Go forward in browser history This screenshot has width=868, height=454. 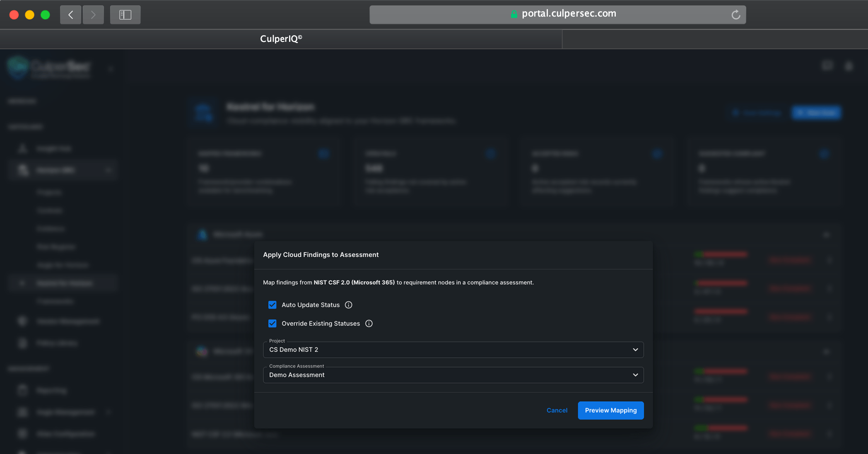tap(93, 15)
